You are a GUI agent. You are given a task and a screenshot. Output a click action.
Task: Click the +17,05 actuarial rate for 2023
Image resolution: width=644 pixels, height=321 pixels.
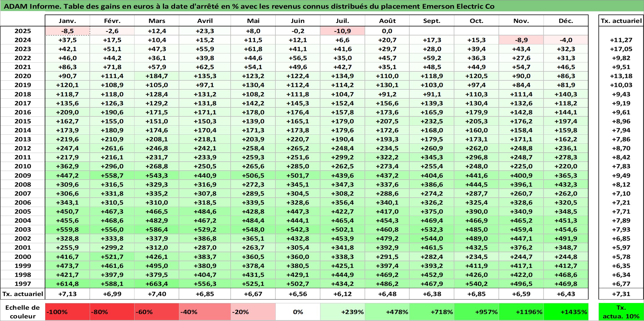621,49
